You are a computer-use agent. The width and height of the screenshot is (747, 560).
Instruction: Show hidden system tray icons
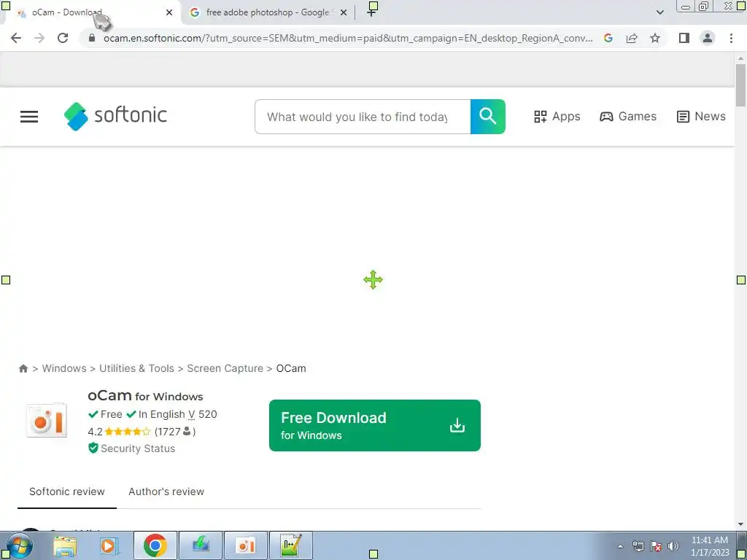[x=620, y=547]
